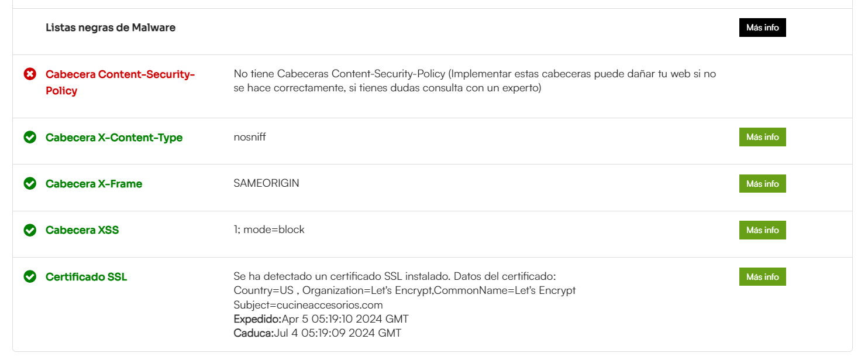Select the Cabecera XSS label
868x363 pixels.
pos(82,230)
